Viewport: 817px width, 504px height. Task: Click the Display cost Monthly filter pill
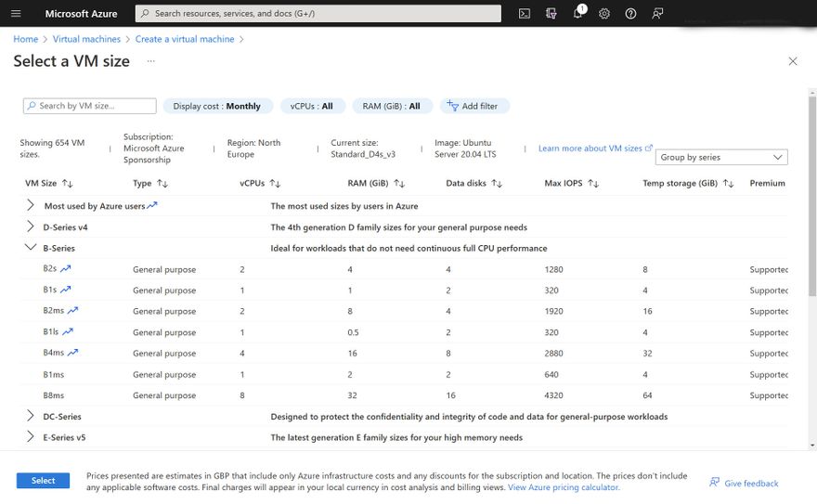[217, 106]
